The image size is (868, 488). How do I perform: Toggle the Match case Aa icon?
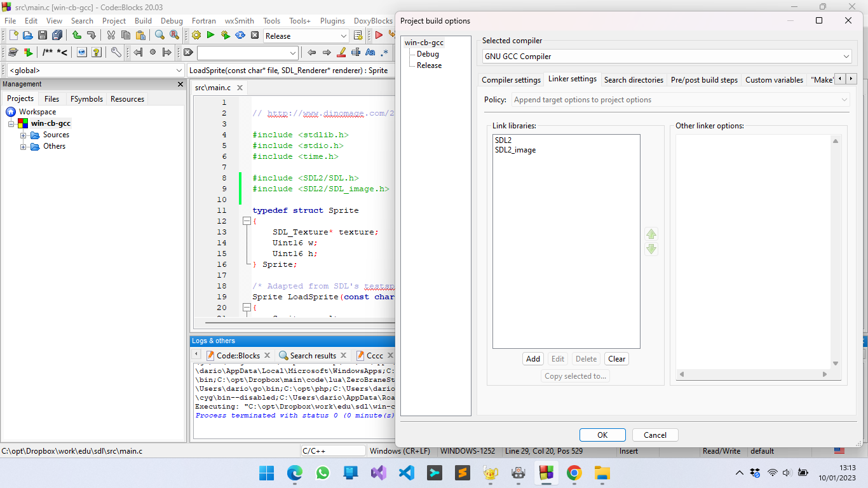coord(370,52)
